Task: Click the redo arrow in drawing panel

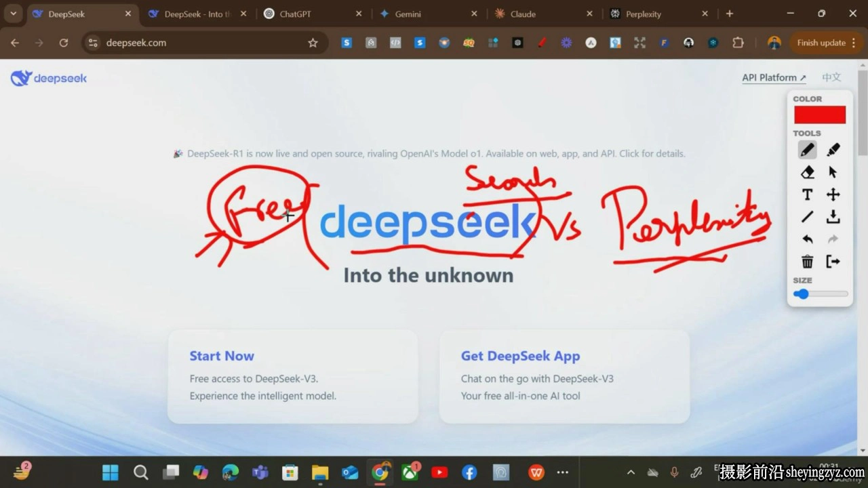Action: (x=833, y=239)
